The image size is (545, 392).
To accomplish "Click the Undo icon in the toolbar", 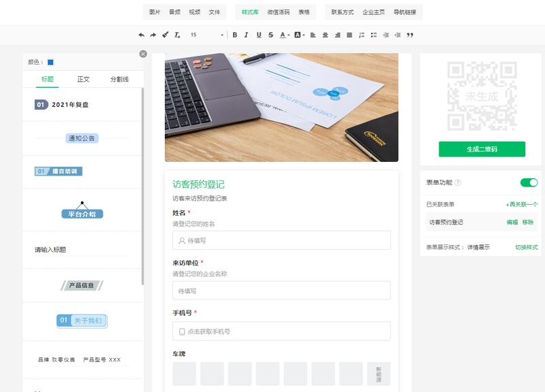I will [x=143, y=34].
